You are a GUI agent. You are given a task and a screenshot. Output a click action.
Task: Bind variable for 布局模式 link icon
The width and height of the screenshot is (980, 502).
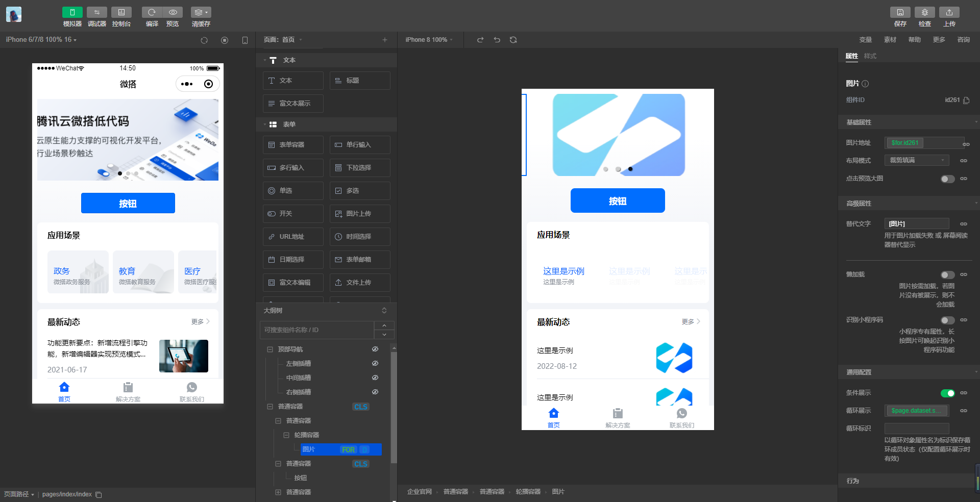click(964, 161)
